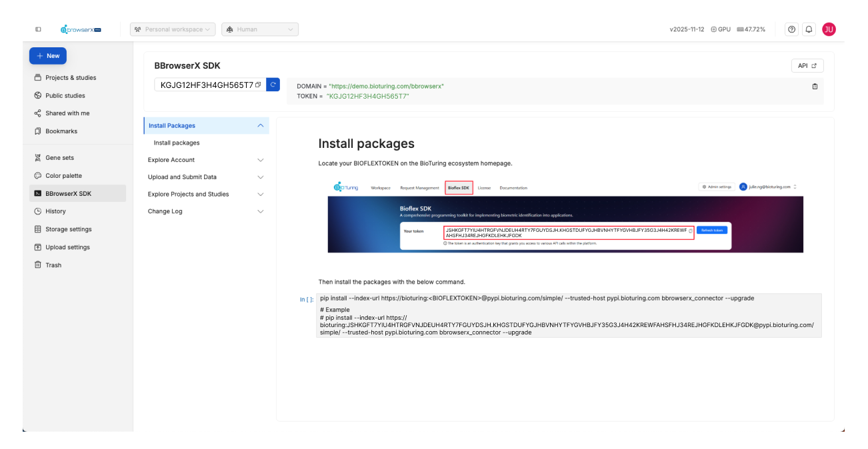Copy the SDK token in token field

tap(258, 85)
